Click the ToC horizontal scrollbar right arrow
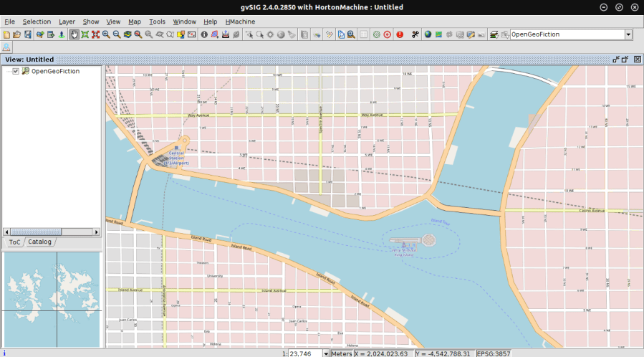 pos(95,232)
